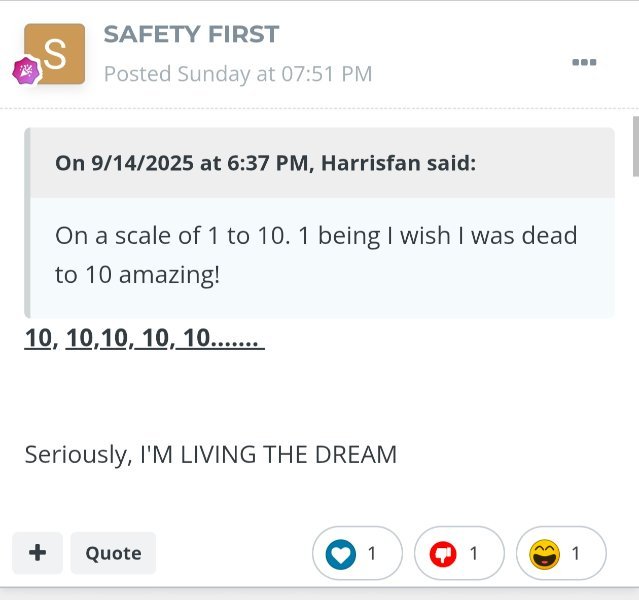Click the laughing emoji reaction icon
This screenshot has height=600, width=639.
[x=545, y=553]
